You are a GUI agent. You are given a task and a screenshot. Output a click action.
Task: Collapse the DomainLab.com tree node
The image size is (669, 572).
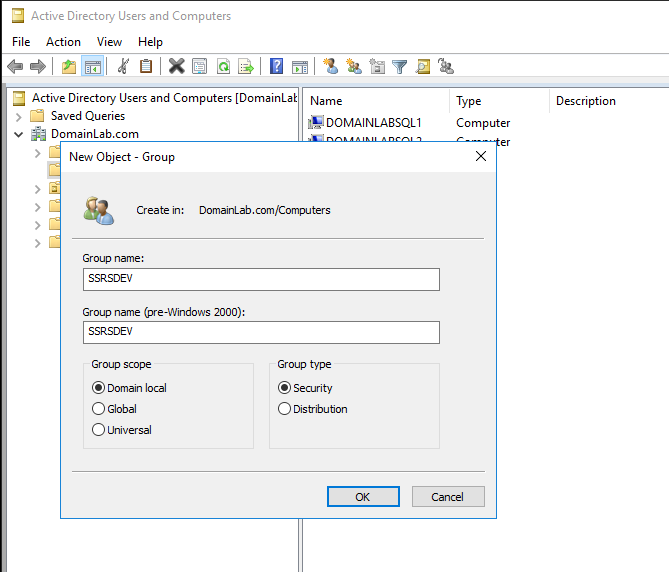[18, 135]
